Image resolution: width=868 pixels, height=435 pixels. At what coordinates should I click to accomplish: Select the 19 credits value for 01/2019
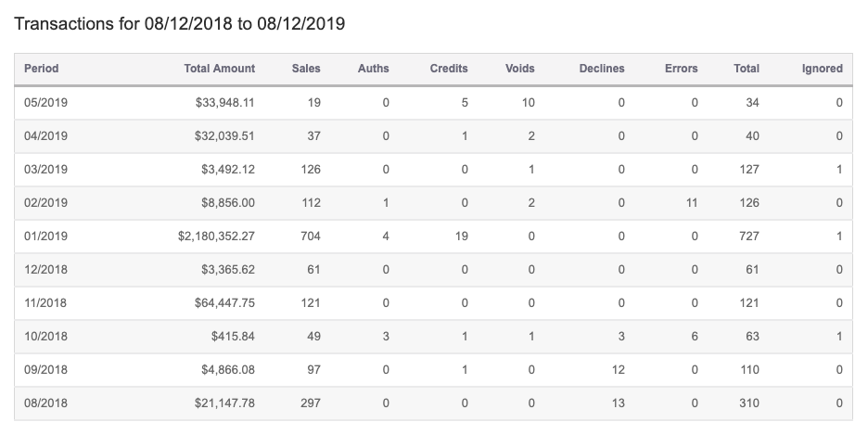coord(461,237)
